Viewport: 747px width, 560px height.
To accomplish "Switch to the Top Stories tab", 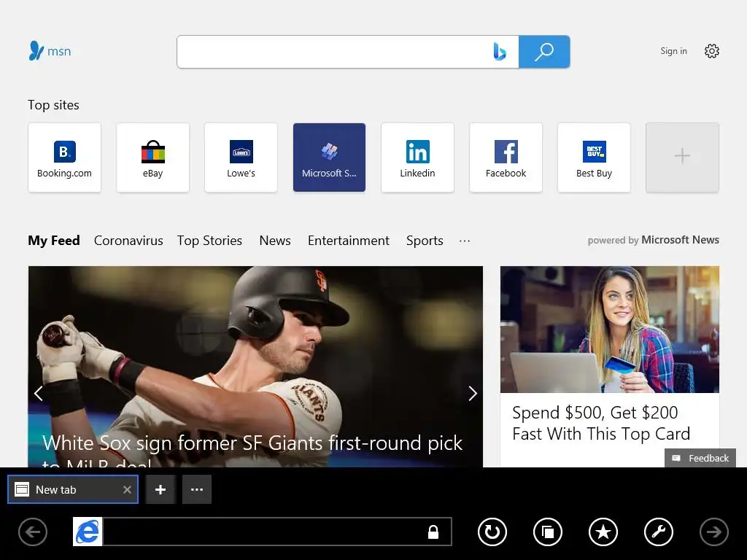I will 209,241.
